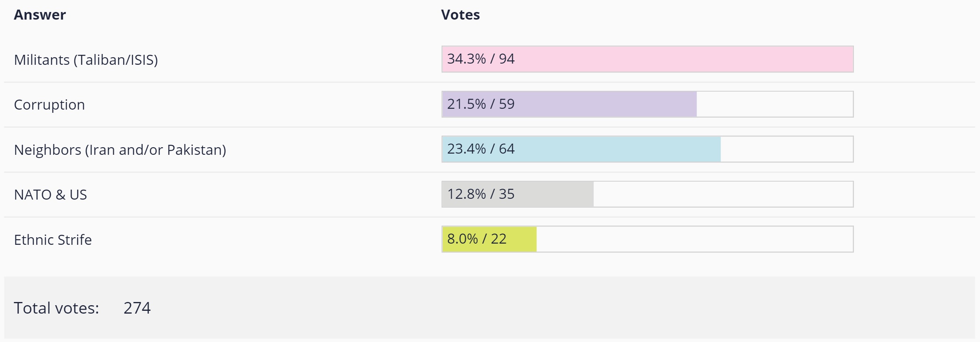Click the 23.4% / 64 vote text

tap(480, 149)
